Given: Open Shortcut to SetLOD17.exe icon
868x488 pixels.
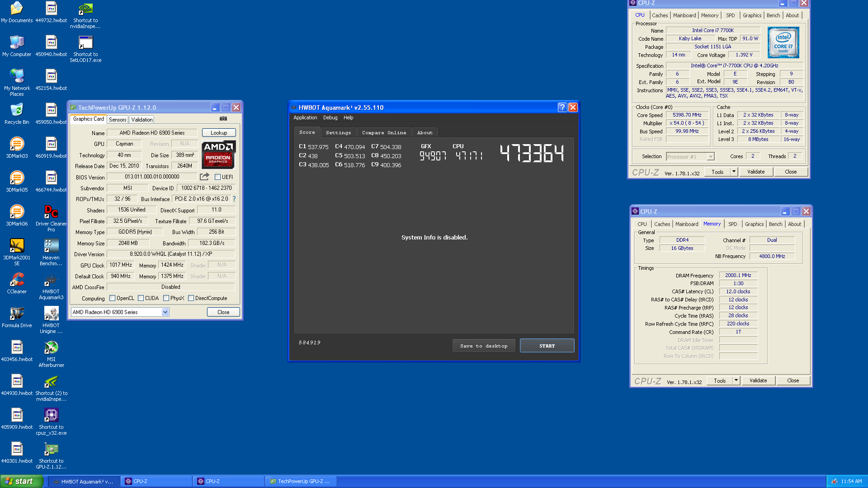Looking at the screenshot, I should (85, 49).
